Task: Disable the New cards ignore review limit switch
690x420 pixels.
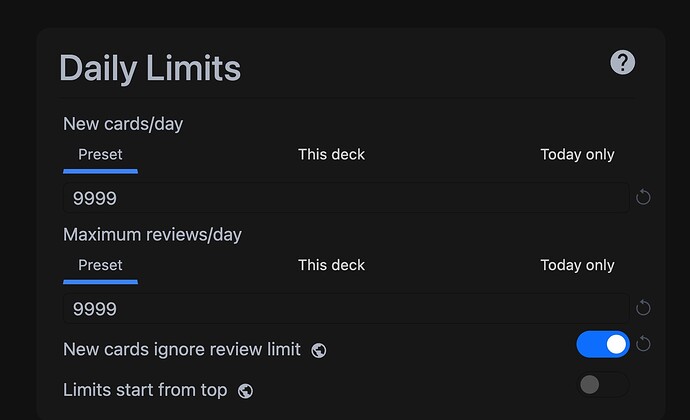Action: click(603, 344)
